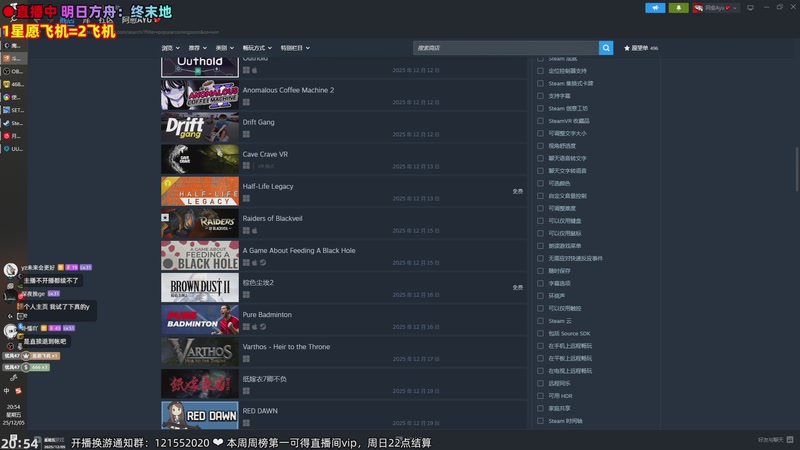Click the friends and chat icon

790,439
